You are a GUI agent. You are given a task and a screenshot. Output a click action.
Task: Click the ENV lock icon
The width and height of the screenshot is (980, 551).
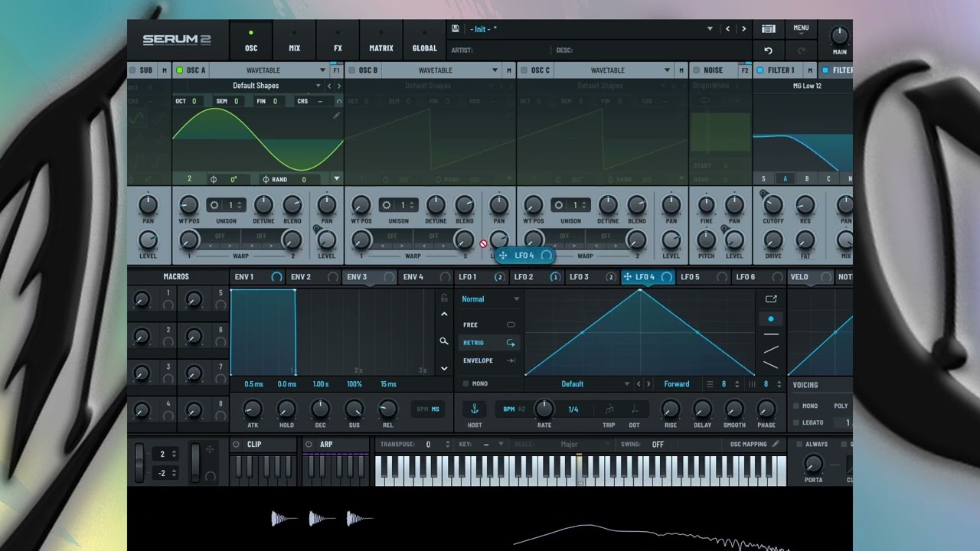tap(444, 298)
